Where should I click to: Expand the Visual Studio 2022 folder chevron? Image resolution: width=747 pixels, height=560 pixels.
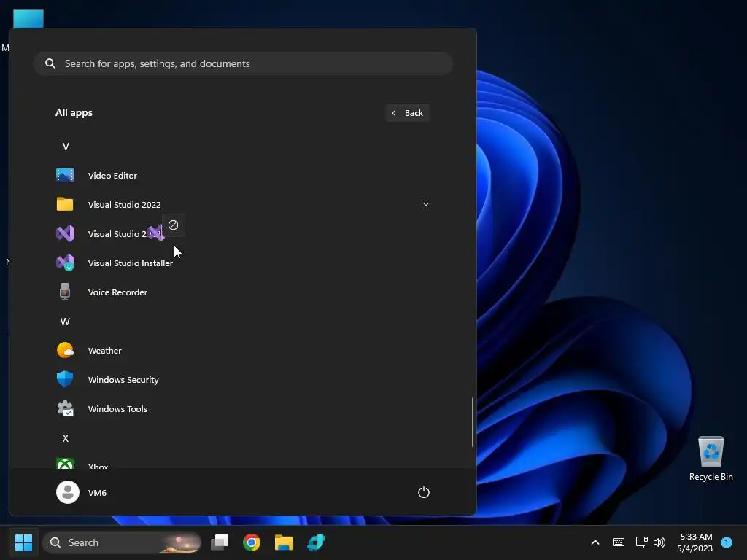point(426,204)
